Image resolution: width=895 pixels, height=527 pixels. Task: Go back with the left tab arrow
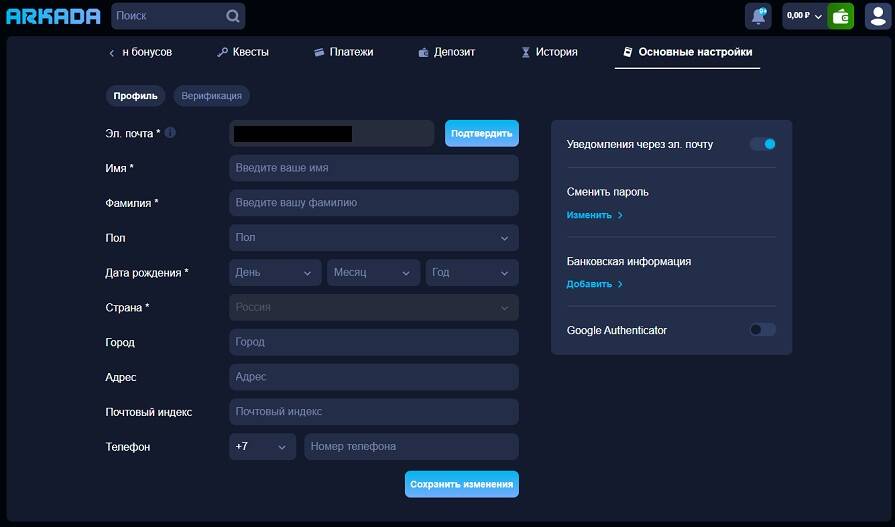pos(111,53)
